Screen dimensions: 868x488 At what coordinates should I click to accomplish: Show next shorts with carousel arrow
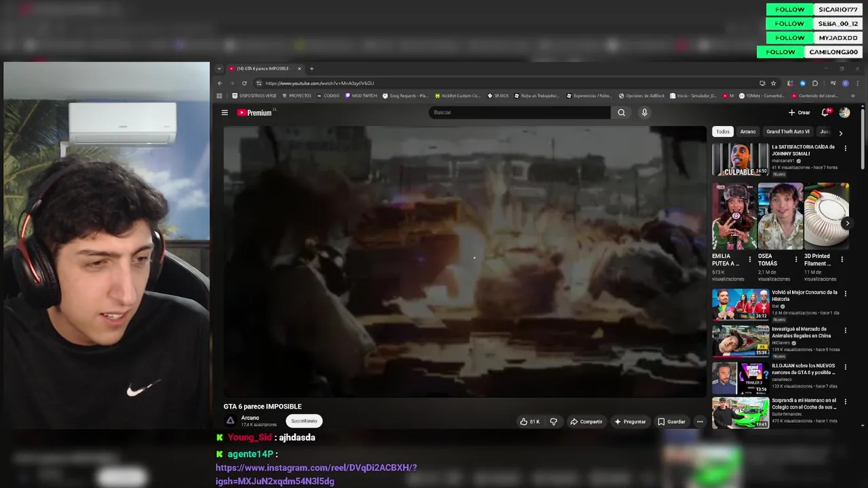point(847,223)
